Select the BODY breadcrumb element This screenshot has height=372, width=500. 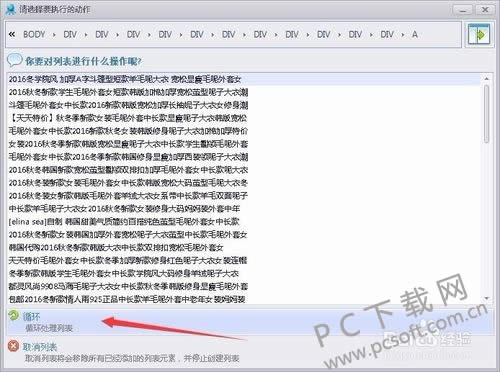click(x=34, y=34)
